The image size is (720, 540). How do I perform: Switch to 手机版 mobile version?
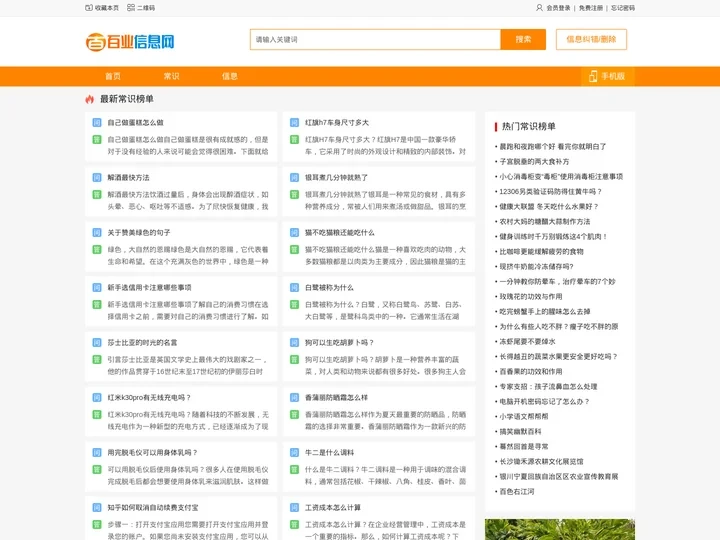click(608, 76)
